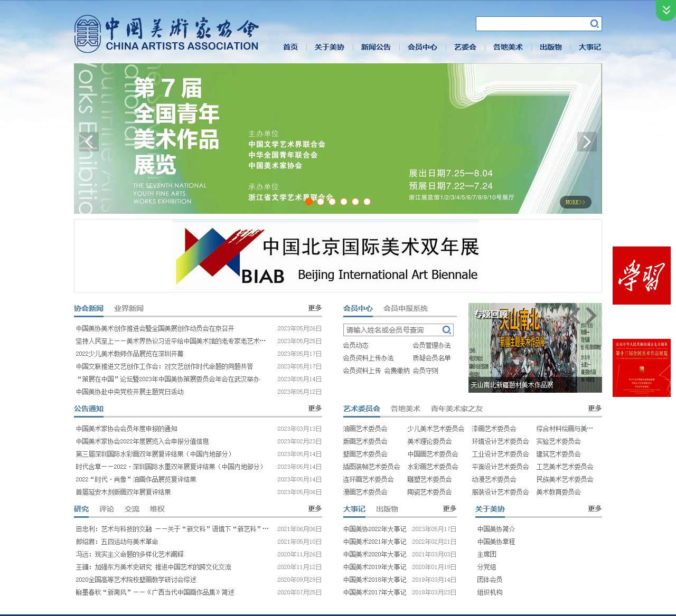Click the main carousel right arrow
Screen dimensions: 676x616
[x=587, y=141]
